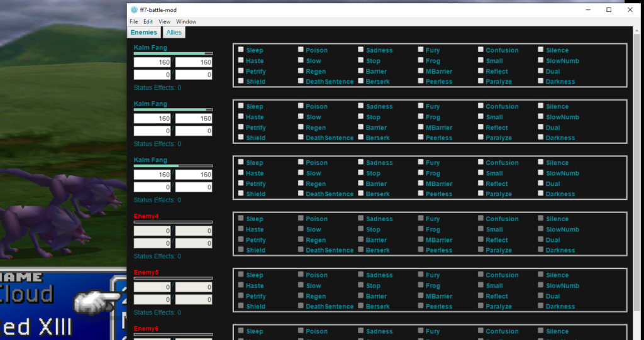Enable Regen on the second Kalm Fang
The image size is (644, 340).
tap(301, 127)
